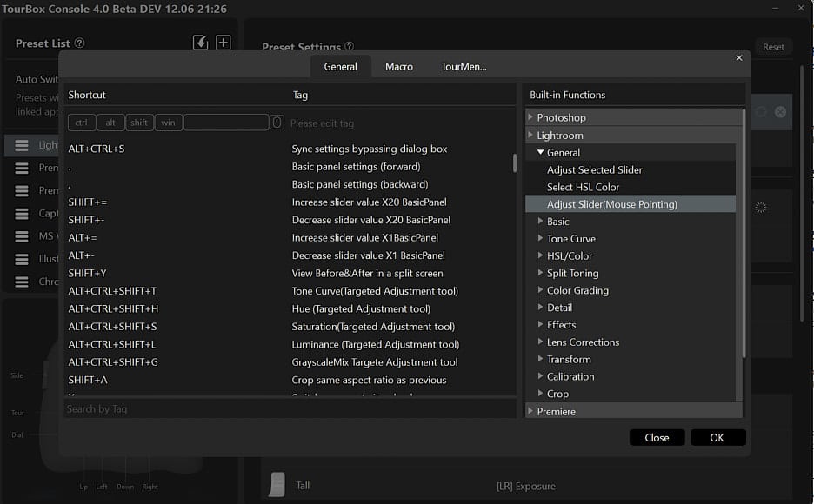
Task: Select 'Basic panel settings (forward)' row
Action: coord(289,167)
